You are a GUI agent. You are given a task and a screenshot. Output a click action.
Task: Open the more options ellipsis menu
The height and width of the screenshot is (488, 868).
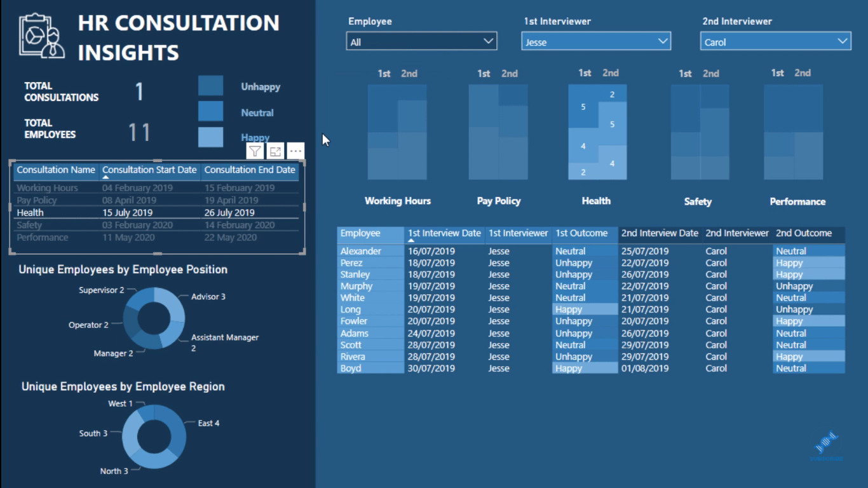[295, 151]
